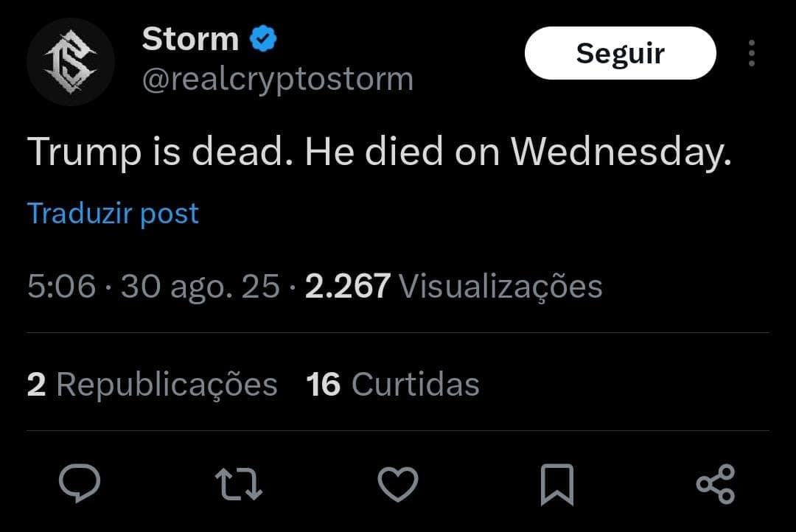Viewport: 796px width, 532px height.
Task: View the 2 Republicações list
Action: point(152,385)
